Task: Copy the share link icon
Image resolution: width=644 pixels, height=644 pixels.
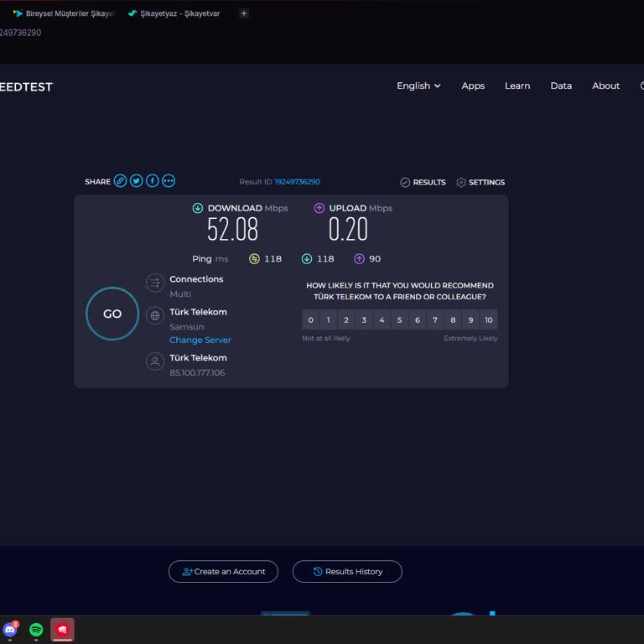Action: tap(120, 181)
